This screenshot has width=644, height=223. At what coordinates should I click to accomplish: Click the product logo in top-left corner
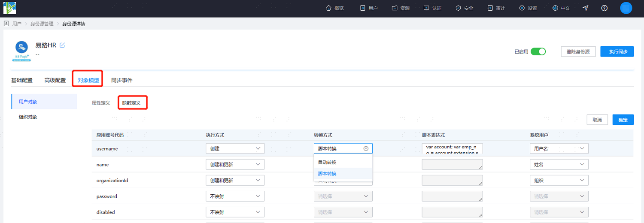point(9,8)
